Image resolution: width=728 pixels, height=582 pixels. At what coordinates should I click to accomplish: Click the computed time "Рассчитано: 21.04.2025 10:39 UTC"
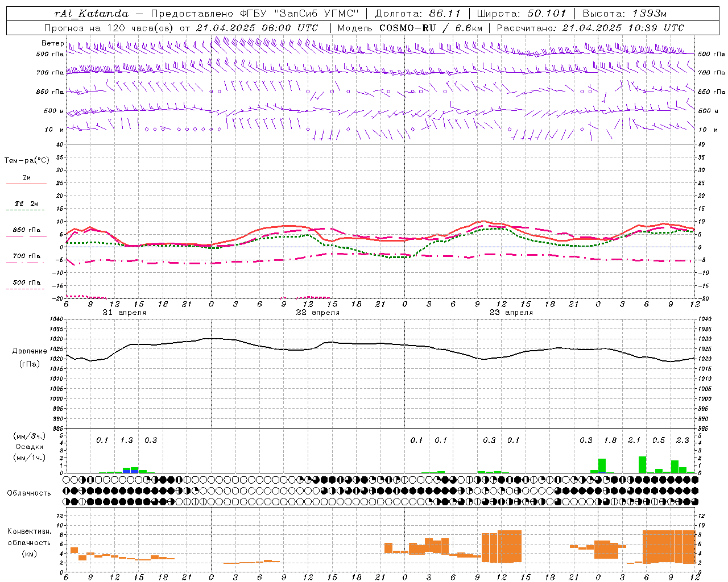point(590,28)
